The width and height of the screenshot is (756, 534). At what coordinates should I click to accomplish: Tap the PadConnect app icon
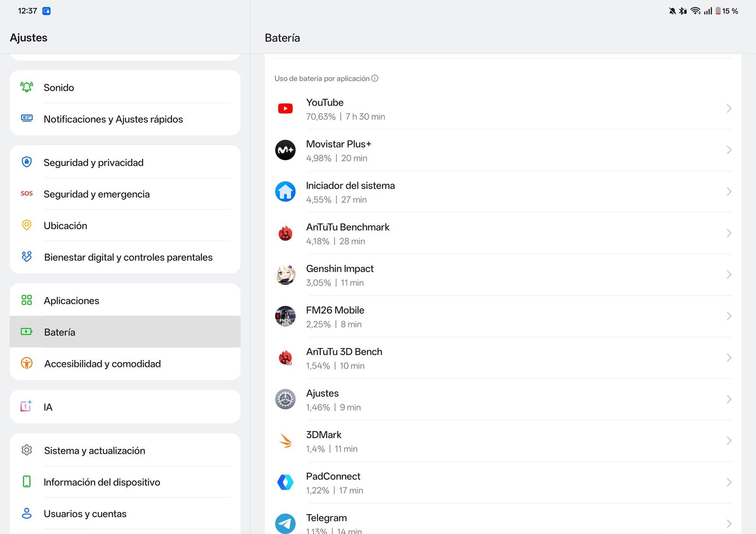(x=285, y=483)
